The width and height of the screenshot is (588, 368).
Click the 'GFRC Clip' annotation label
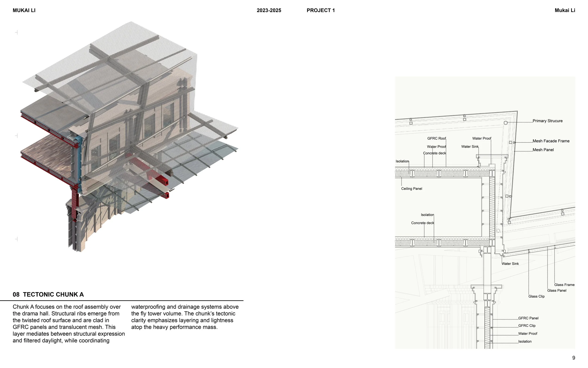point(527,326)
